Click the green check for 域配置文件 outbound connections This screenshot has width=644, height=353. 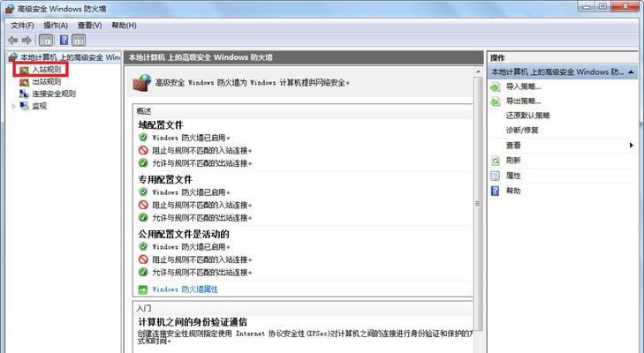143,163
